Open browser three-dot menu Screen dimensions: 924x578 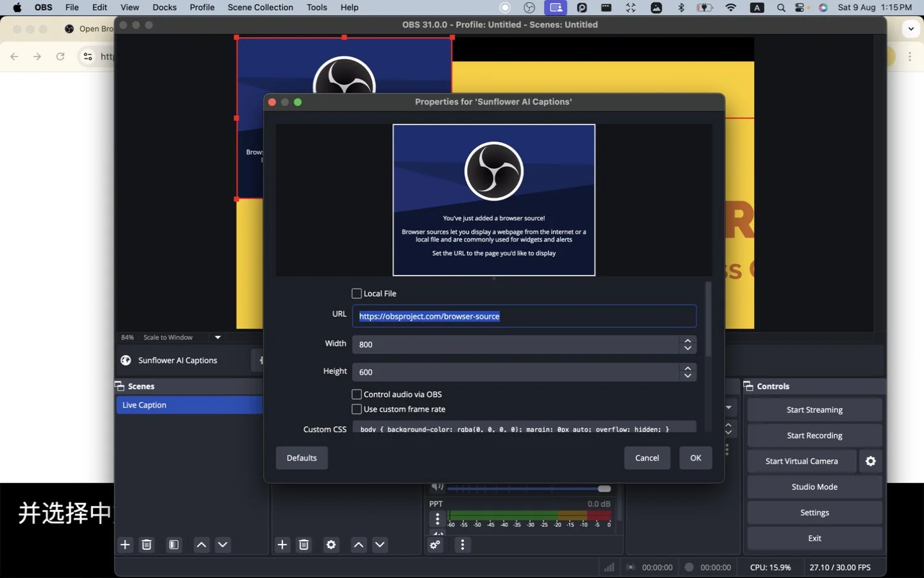point(910,57)
